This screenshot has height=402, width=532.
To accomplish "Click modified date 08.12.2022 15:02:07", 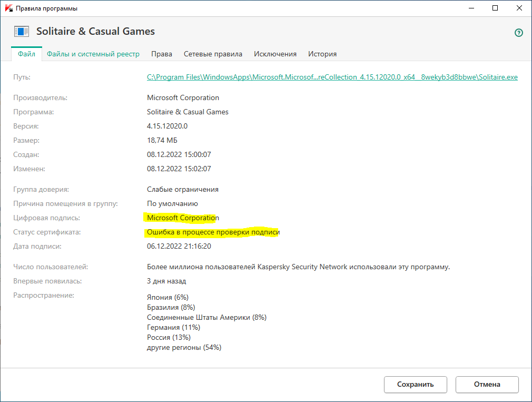I will coord(179,169).
